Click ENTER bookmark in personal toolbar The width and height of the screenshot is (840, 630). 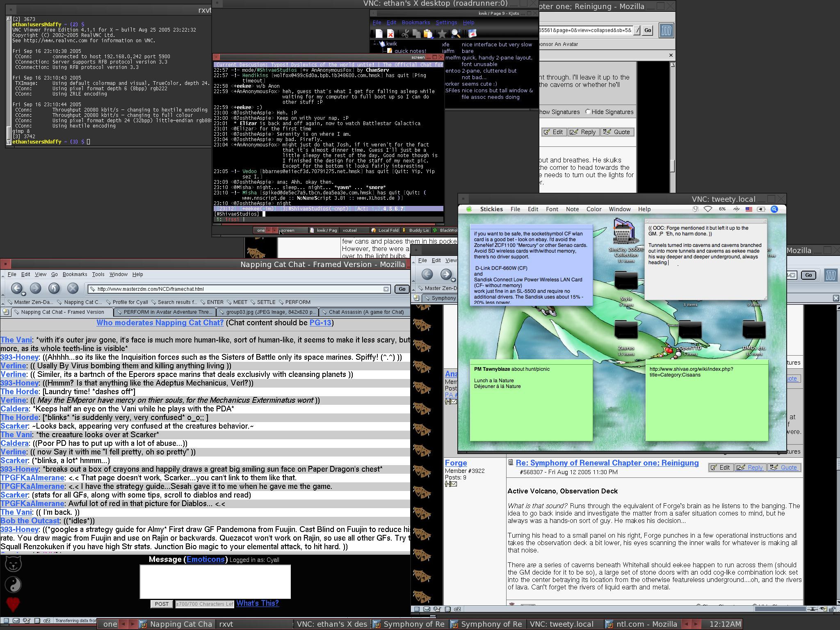pyautogui.click(x=212, y=302)
